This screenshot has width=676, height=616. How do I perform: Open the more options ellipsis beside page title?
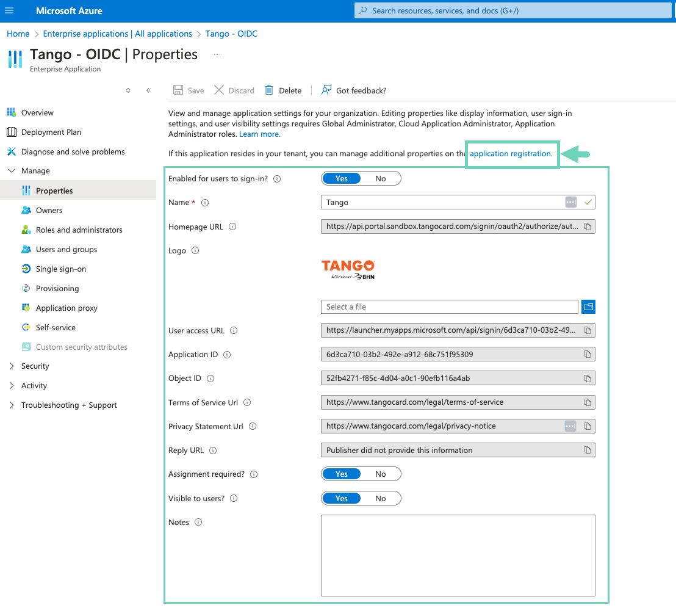(217, 54)
